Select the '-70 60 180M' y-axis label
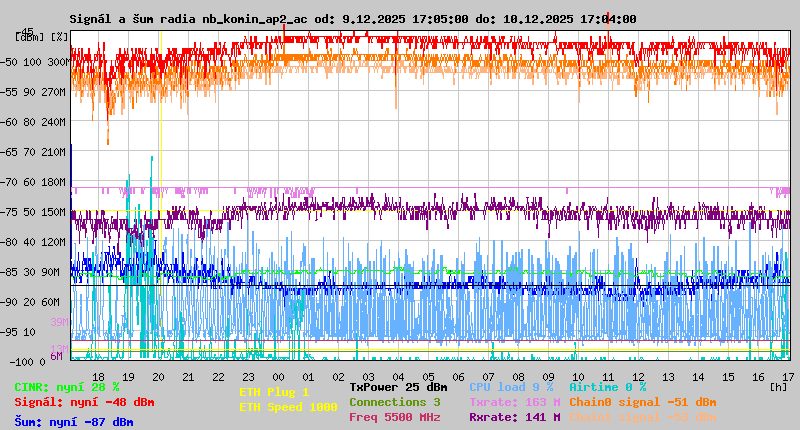Image resolution: width=800 pixels, height=430 pixels. [x=33, y=182]
